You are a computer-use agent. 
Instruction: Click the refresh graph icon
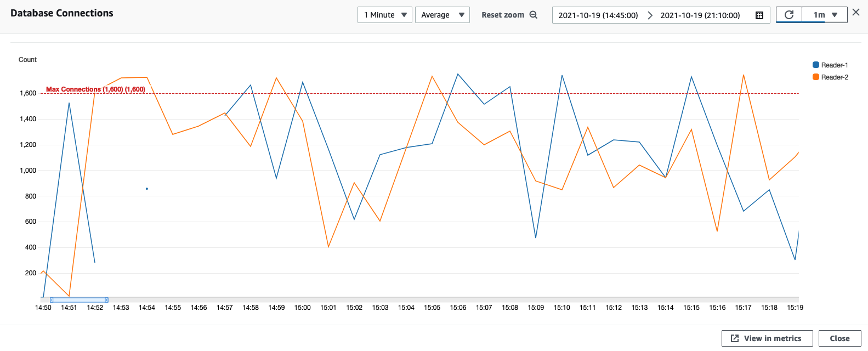788,15
